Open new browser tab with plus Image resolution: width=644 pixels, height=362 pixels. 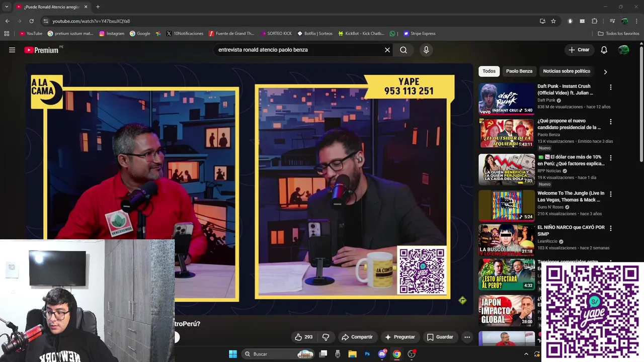click(x=98, y=7)
